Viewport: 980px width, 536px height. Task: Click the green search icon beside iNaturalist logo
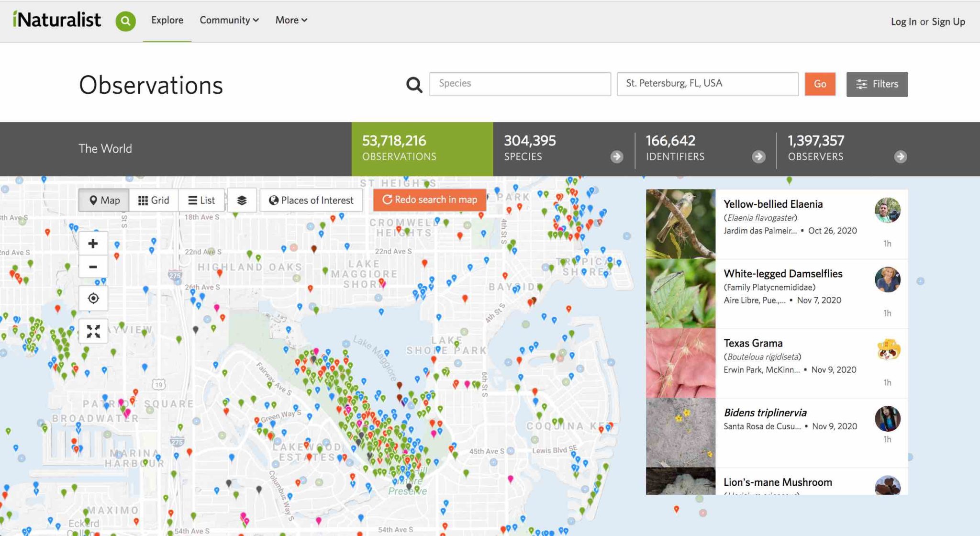pyautogui.click(x=126, y=21)
